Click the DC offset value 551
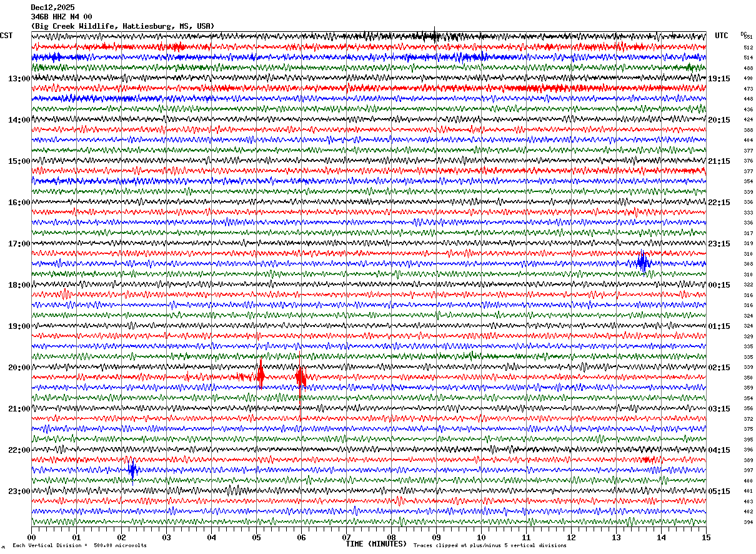Screen dimensions: 756x554 748,38
